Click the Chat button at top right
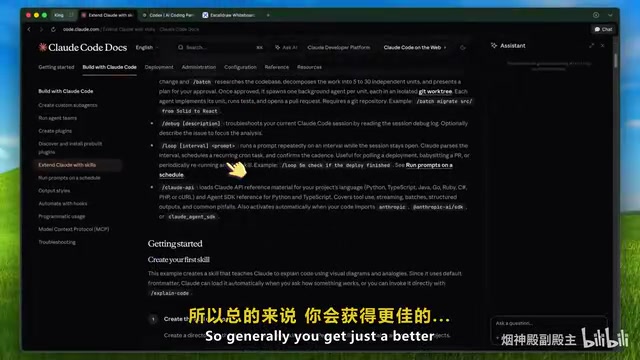Screen dimensions: 640x360 (x=603, y=29)
